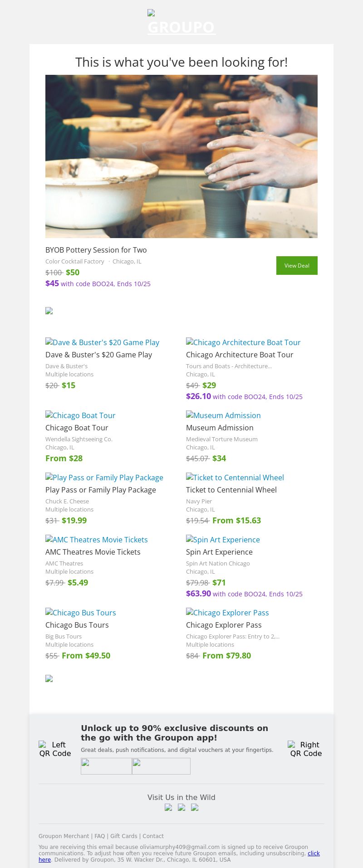The width and height of the screenshot is (363, 868).
Task: Go to Gift Cards in the footer
Action: (x=123, y=836)
